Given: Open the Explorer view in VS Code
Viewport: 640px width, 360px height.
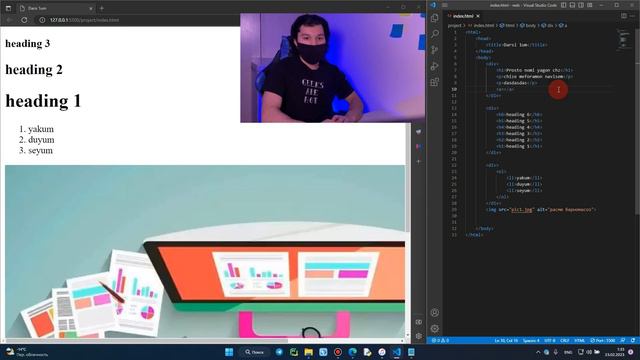Looking at the screenshot, I should (x=435, y=18).
